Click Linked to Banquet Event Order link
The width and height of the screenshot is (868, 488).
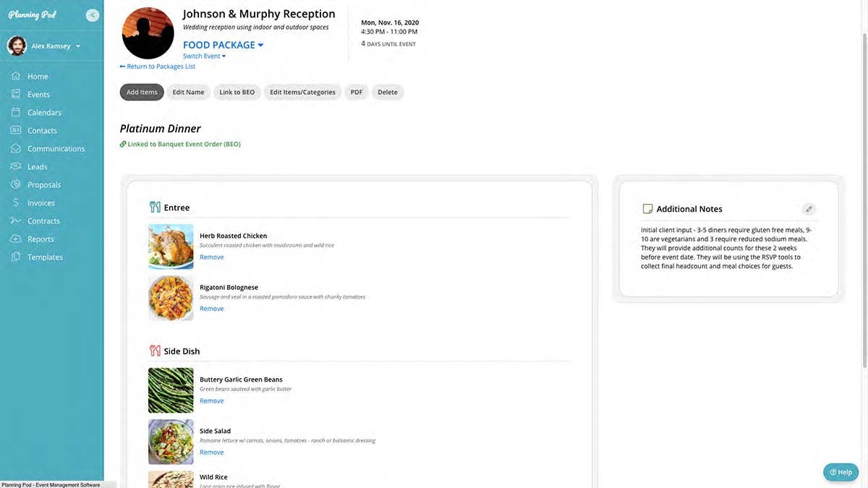180,144
